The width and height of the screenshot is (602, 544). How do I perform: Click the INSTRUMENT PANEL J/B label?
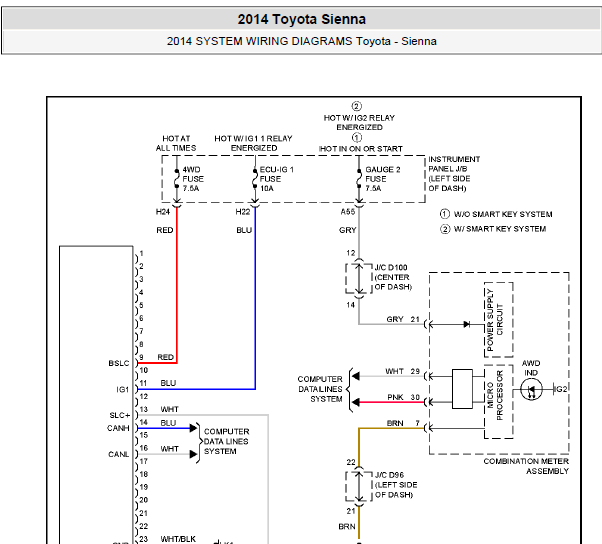click(454, 174)
